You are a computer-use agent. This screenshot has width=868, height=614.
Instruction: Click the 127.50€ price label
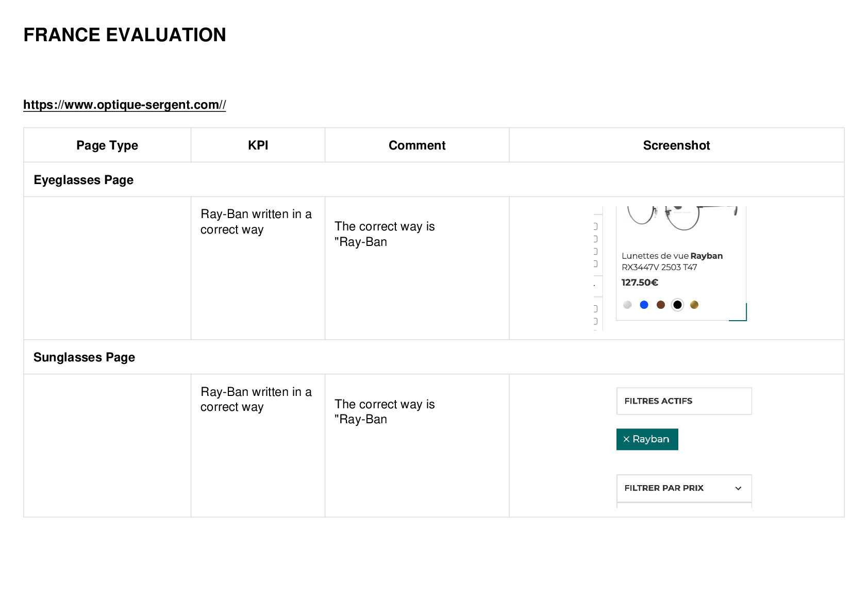click(x=640, y=283)
